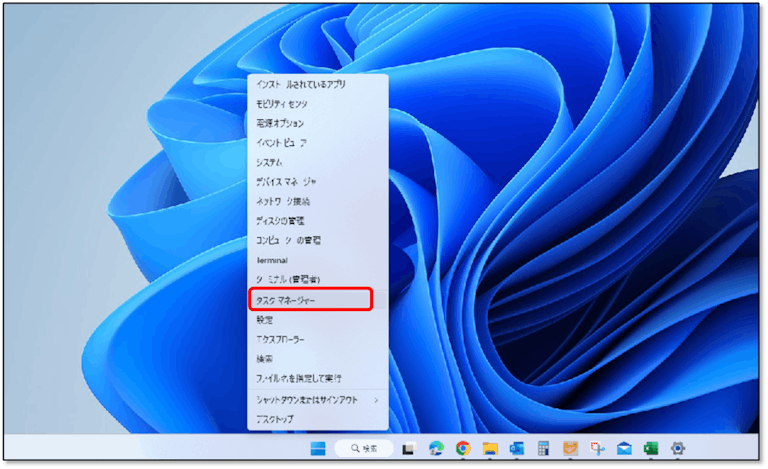Select 検索 in the context menu

click(x=318, y=359)
